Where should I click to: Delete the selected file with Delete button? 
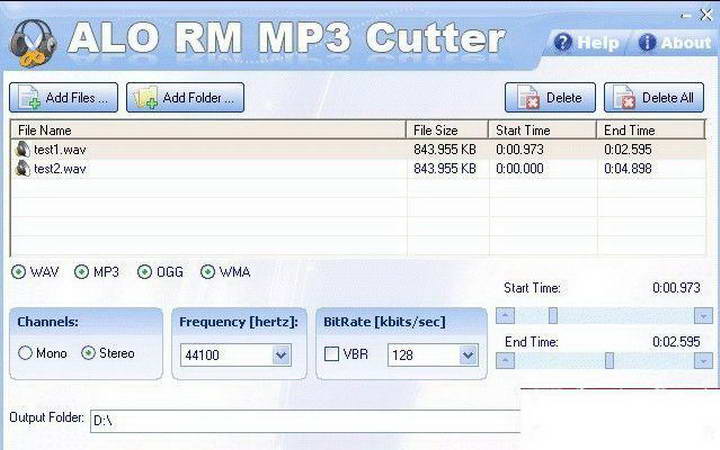pos(550,97)
